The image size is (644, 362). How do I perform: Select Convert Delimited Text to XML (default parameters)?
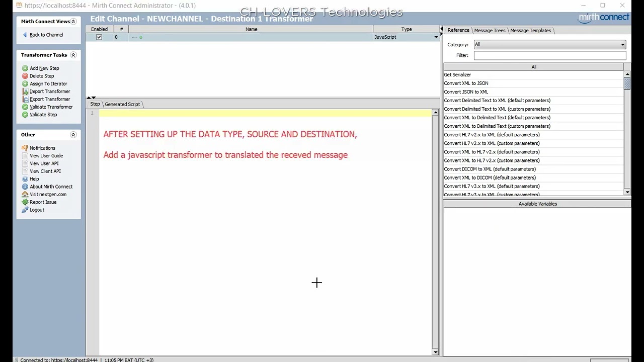click(x=533, y=101)
